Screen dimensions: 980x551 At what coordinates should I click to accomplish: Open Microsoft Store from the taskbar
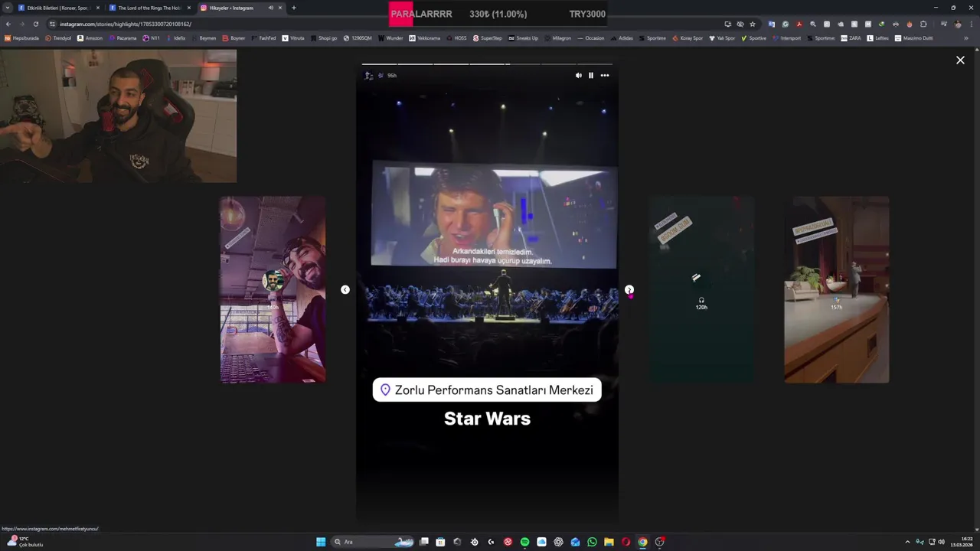pyautogui.click(x=440, y=542)
